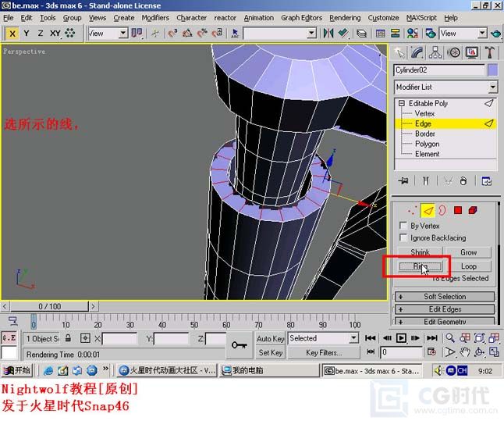504x421 pixels.
Task: Collapse the Editable Poly tree node
Action: point(401,103)
